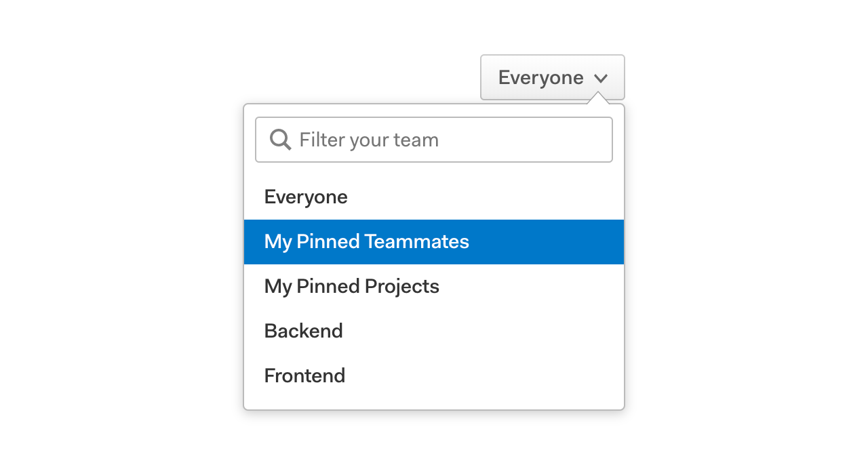868x465 pixels.
Task: Pick the Frontend team entry
Action: click(434, 376)
